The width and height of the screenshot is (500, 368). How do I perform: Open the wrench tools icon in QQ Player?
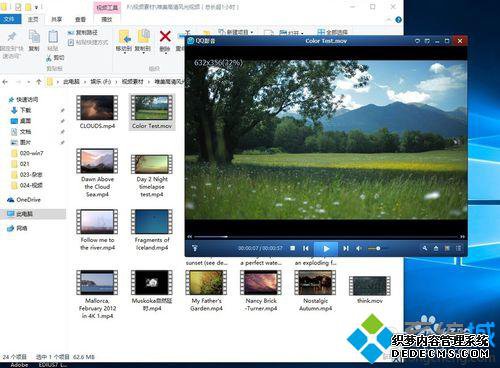(x=425, y=248)
